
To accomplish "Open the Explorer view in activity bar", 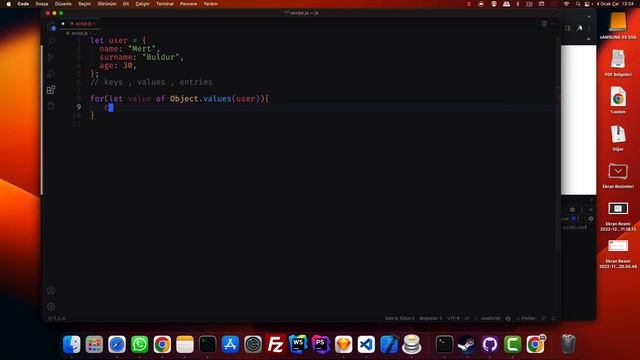I will tap(51, 27).
